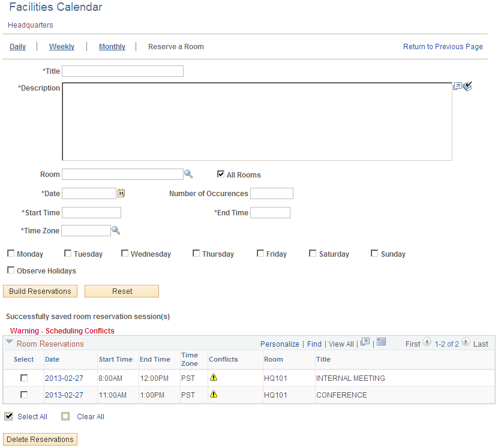Select the Reserve a Room tab
This screenshot has height=448, width=498.
176,47
